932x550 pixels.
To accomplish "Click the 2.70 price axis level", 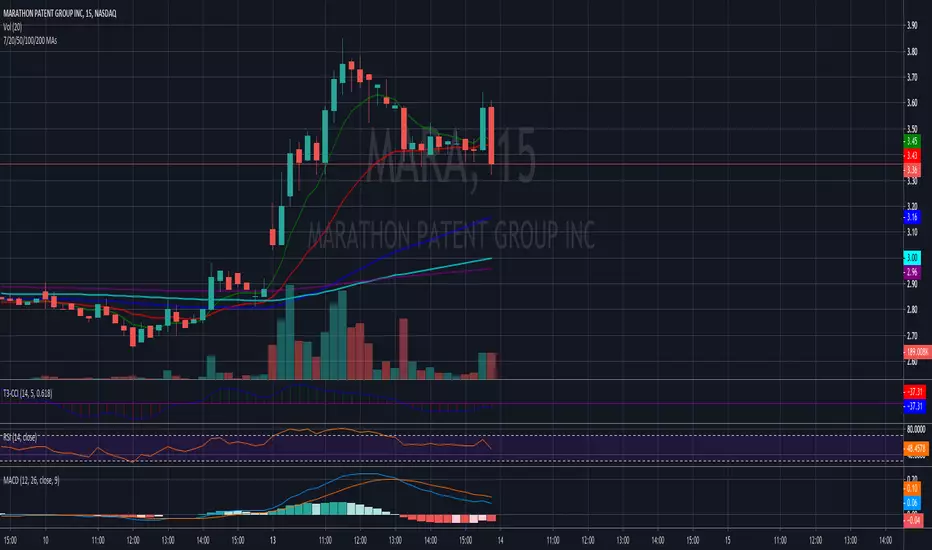I will pyautogui.click(x=912, y=335).
